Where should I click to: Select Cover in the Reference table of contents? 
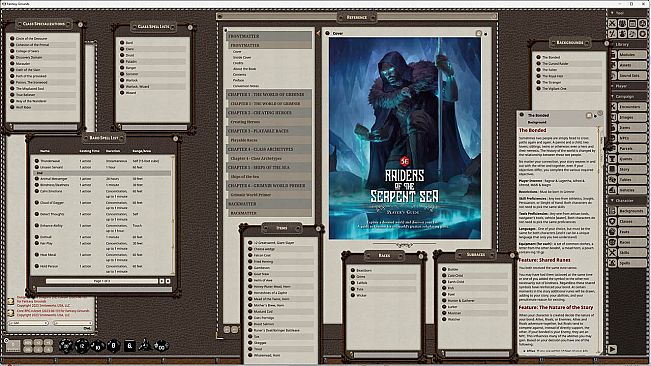[237, 51]
